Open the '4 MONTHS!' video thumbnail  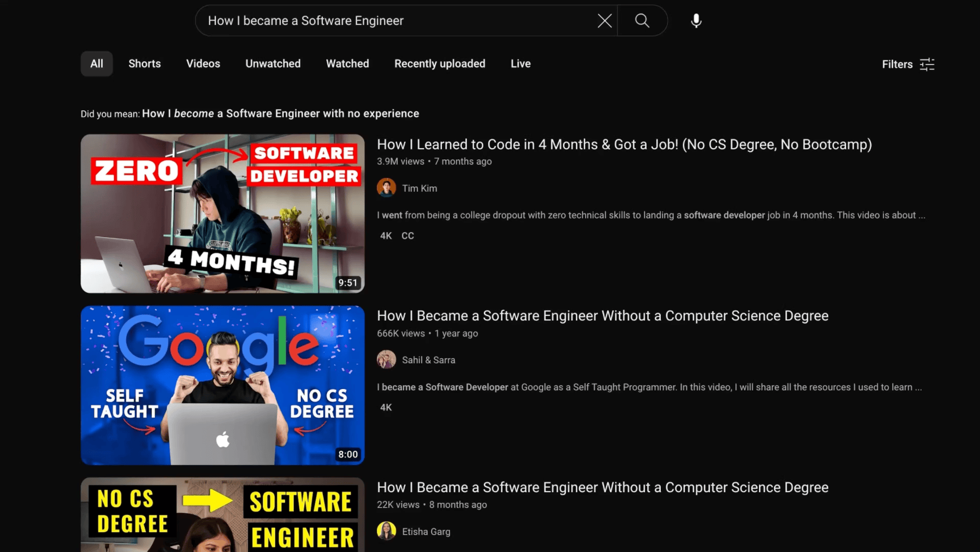coord(222,214)
